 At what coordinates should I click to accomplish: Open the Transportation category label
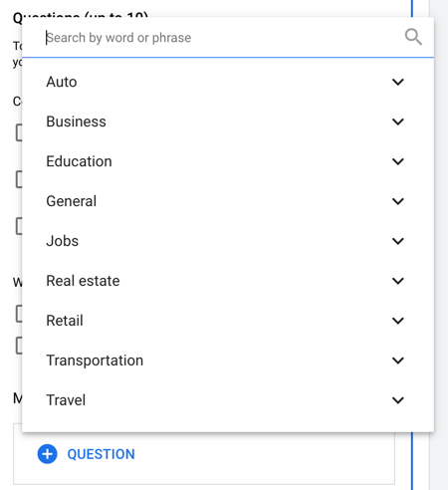95,361
